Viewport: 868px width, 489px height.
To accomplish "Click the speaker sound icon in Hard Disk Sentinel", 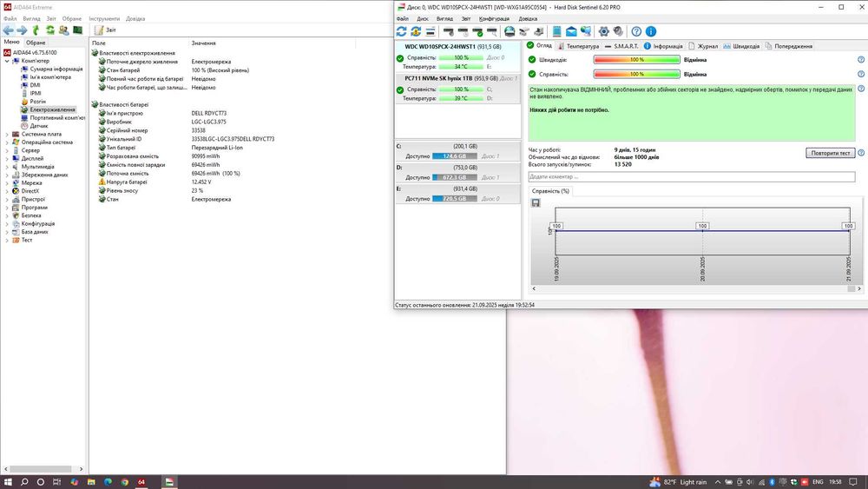I will point(618,31).
